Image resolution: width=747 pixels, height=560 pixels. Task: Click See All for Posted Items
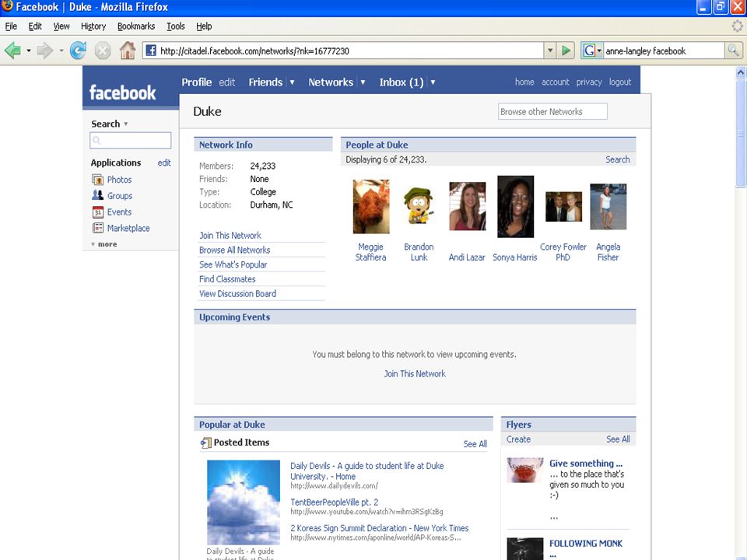475,444
